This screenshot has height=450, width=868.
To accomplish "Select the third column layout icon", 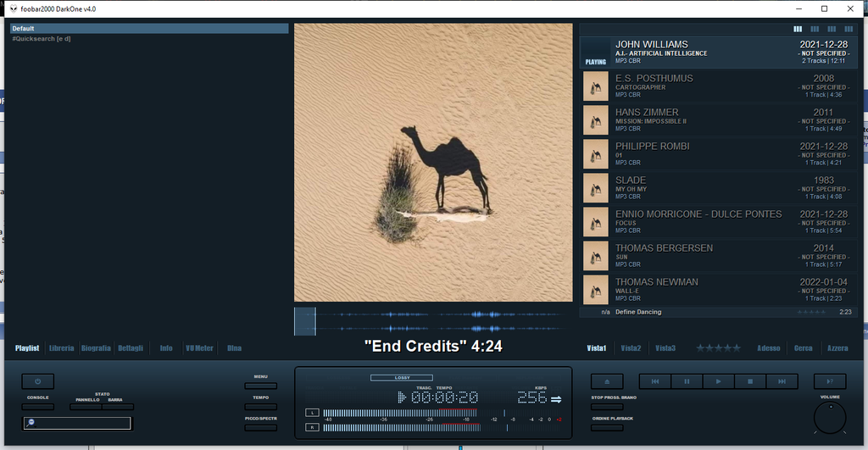I will tap(832, 29).
